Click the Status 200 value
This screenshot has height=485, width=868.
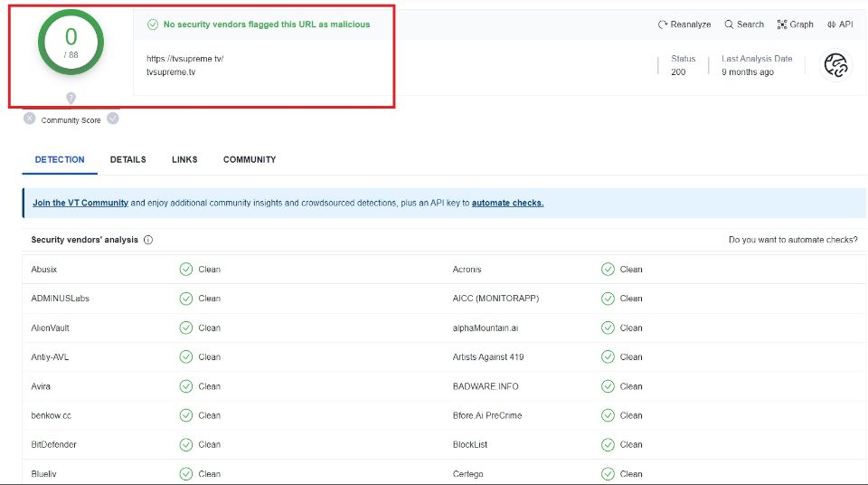click(x=678, y=72)
